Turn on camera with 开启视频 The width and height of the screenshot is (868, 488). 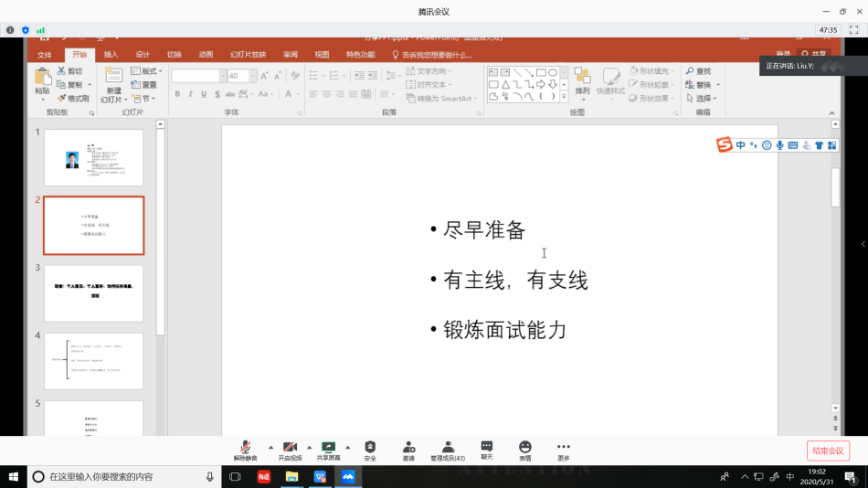pyautogui.click(x=290, y=449)
